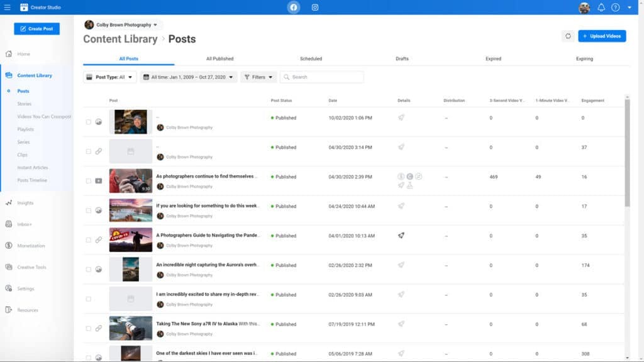Click inside the Search posts field
Image resolution: width=644 pixels, height=362 pixels.
(x=322, y=77)
